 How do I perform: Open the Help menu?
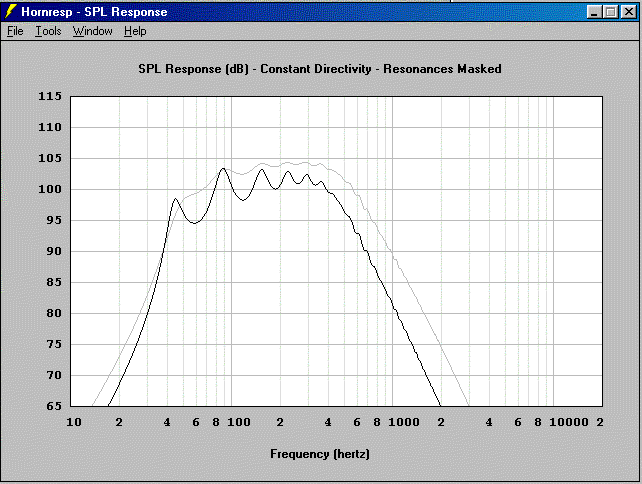(135, 31)
